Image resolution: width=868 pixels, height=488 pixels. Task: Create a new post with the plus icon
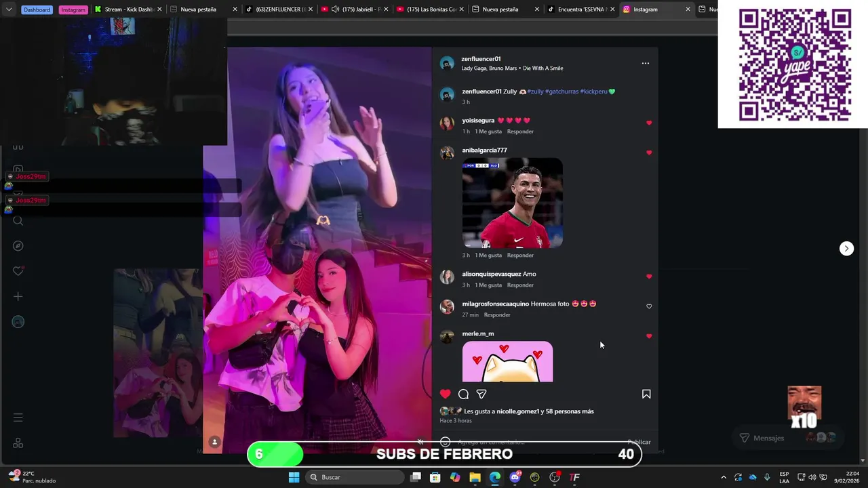click(18, 296)
